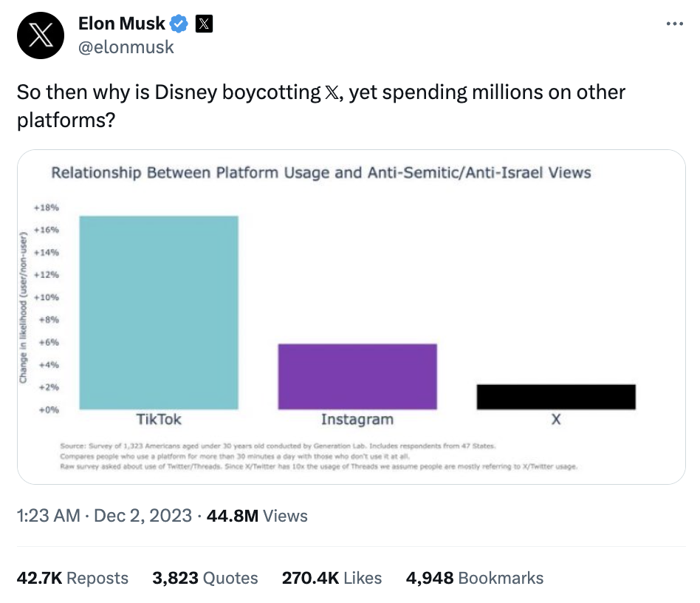Image resolution: width=700 pixels, height=603 pixels.
Task: Click the purple Instagram bar
Action: point(357,376)
